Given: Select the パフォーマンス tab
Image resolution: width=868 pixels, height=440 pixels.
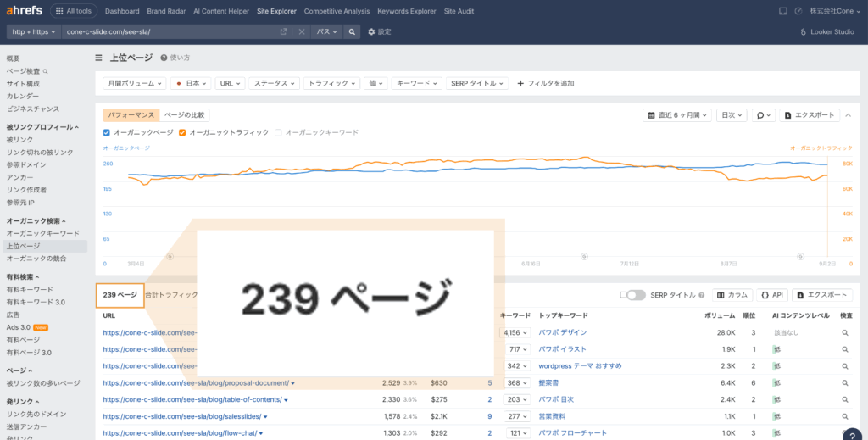Looking at the screenshot, I should click(x=131, y=115).
